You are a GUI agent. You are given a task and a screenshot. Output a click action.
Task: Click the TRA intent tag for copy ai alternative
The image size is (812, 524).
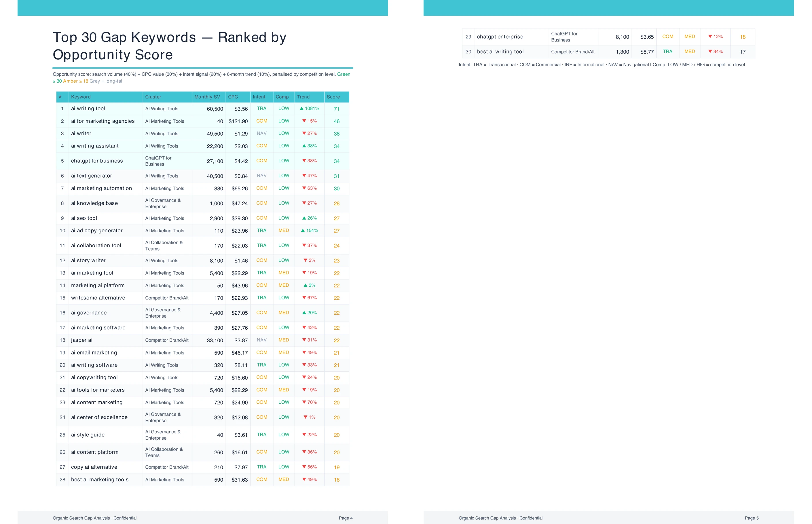261,467
